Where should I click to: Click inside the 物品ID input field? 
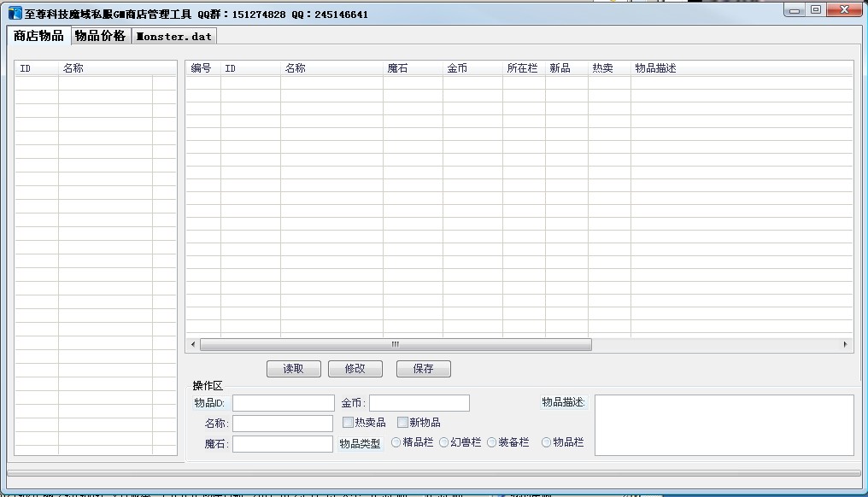point(282,402)
